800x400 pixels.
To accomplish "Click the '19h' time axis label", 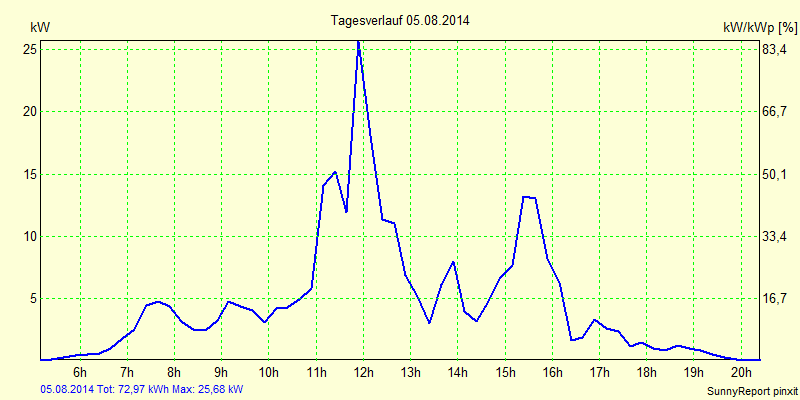I will click(x=694, y=371).
